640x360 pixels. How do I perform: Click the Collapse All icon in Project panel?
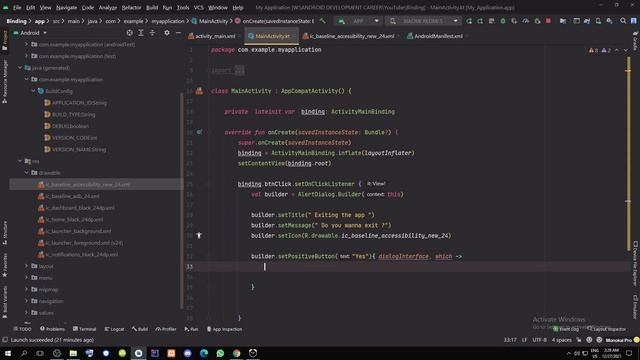pos(152,33)
